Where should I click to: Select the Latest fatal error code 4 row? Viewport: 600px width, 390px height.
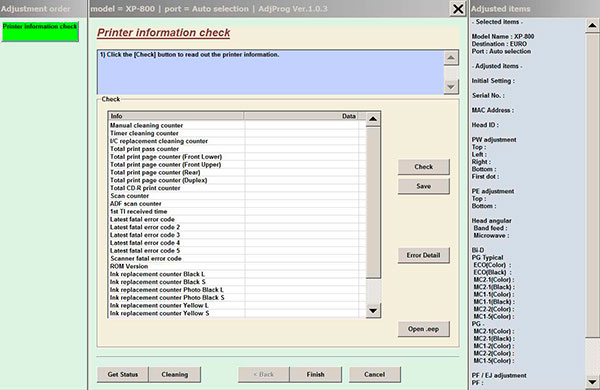coord(237,243)
